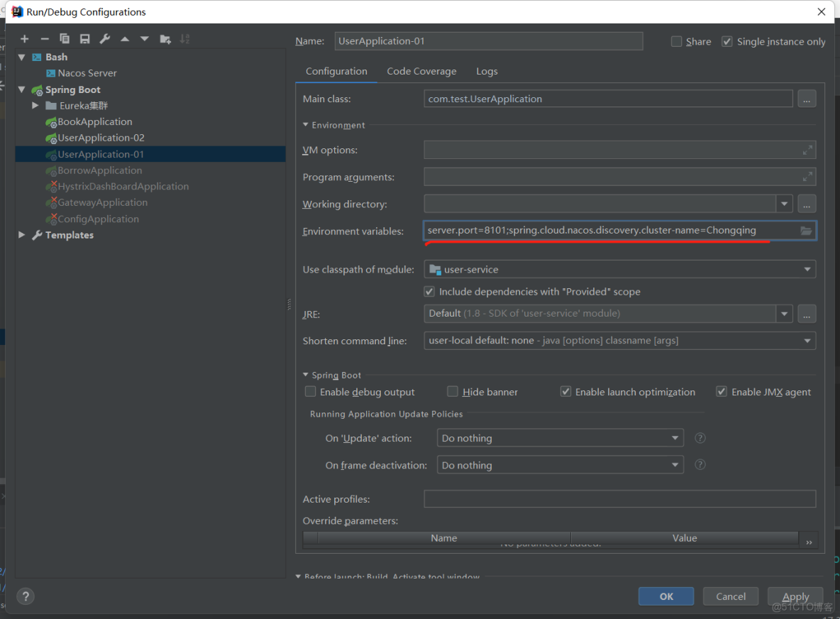Create a new folder for configurations
840x619 pixels.
tap(164, 39)
